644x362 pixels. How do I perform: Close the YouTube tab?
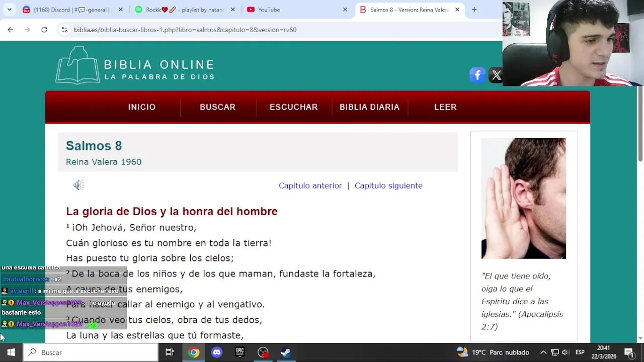345,10
